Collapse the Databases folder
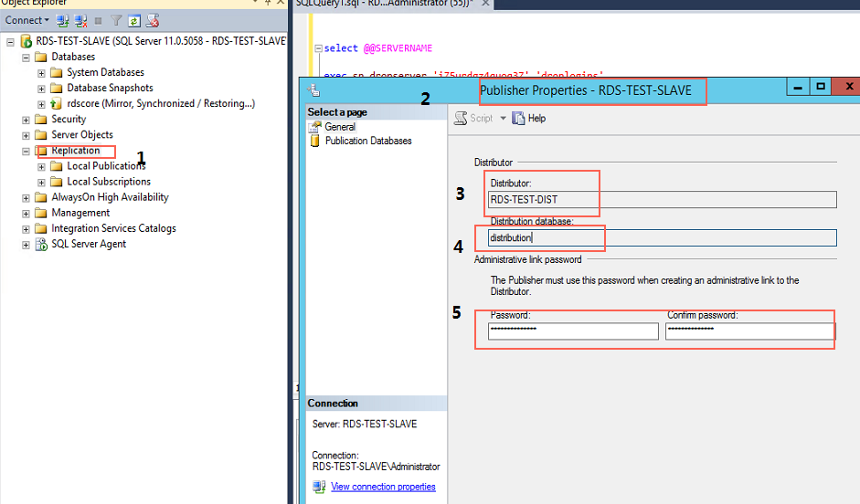 (x=26, y=57)
